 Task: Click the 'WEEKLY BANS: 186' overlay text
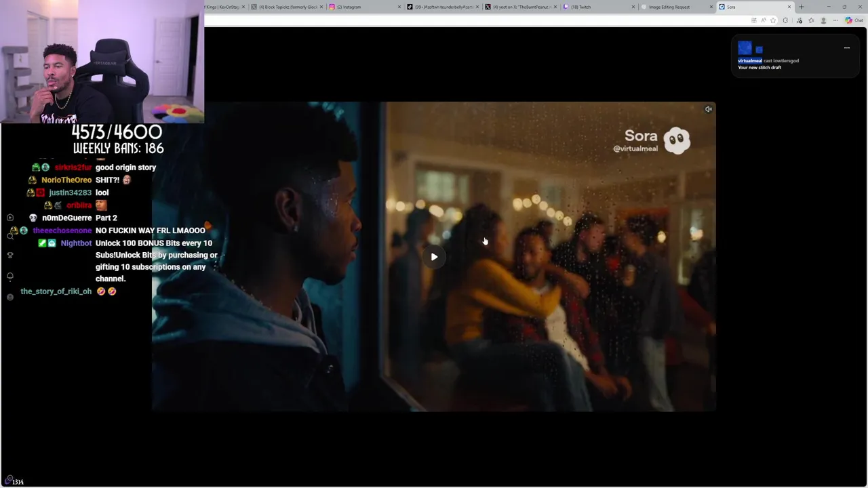(x=118, y=148)
